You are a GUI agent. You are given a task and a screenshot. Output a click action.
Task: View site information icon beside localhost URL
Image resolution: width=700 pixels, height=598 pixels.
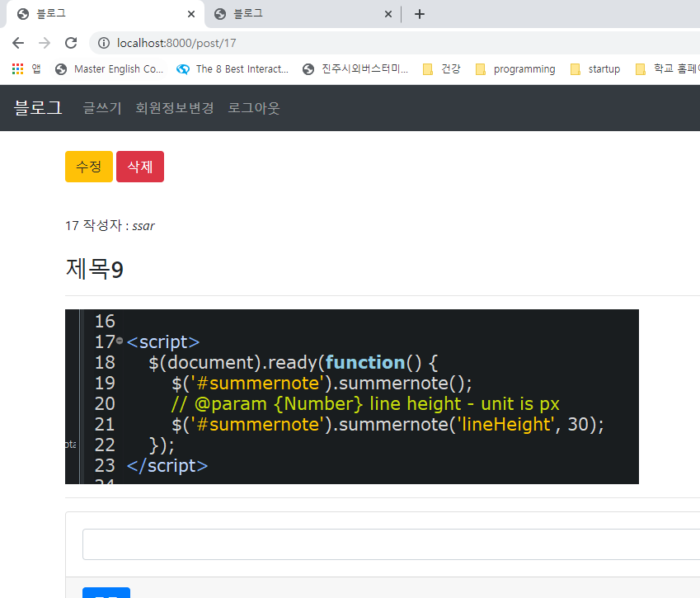[104, 43]
